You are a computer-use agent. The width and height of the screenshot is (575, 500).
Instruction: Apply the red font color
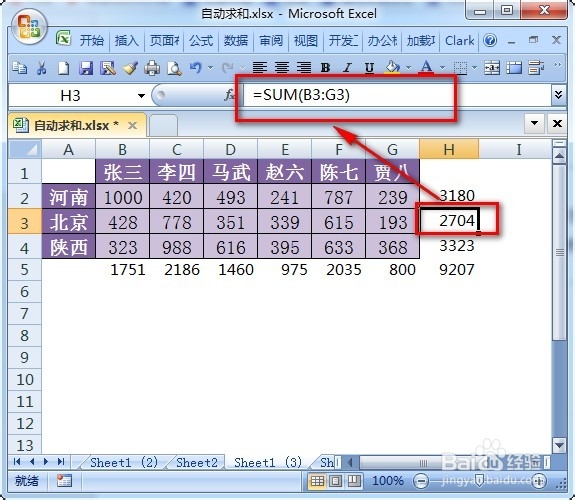pos(426,67)
